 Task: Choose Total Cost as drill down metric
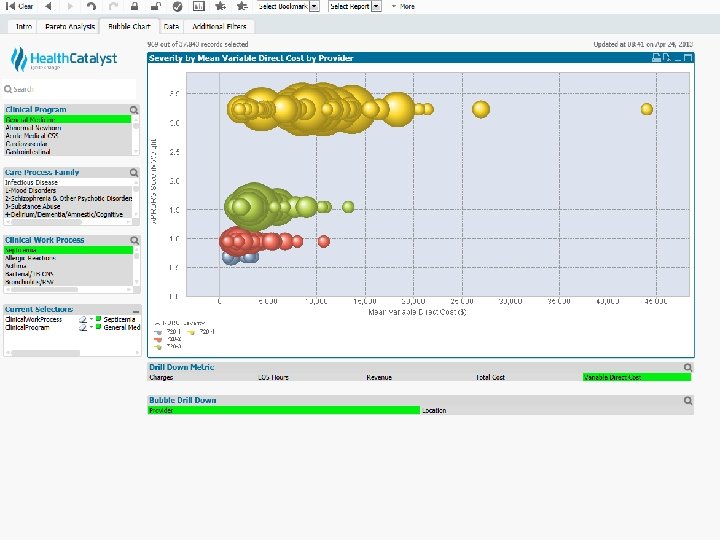(529, 377)
